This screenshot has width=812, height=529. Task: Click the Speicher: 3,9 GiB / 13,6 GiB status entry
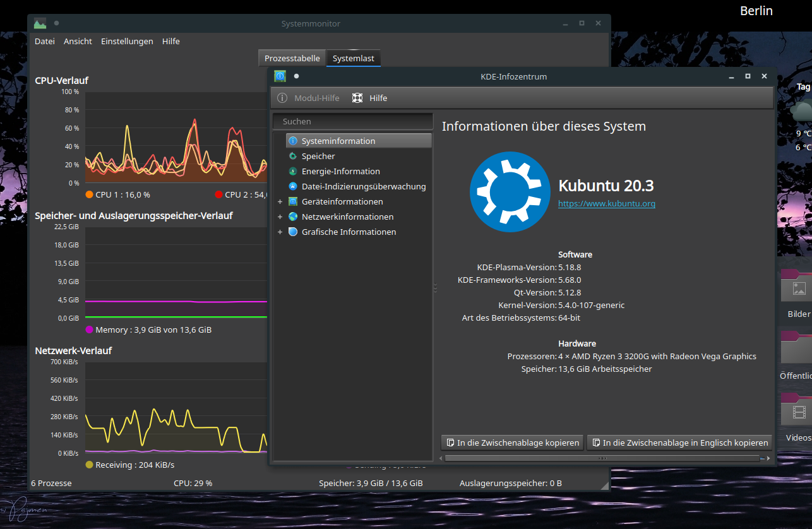[371, 483]
